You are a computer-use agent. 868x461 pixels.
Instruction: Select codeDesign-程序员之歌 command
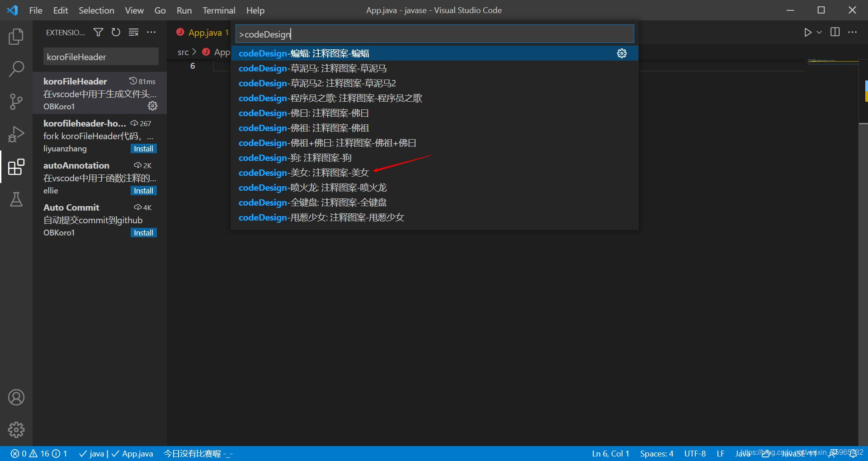434,98
